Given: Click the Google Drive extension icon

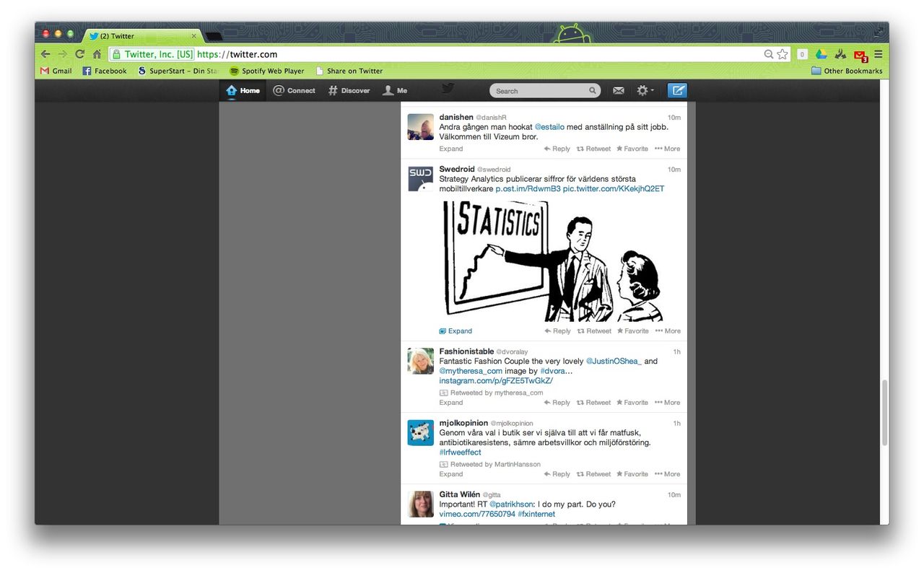Looking at the screenshot, I should point(821,54).
